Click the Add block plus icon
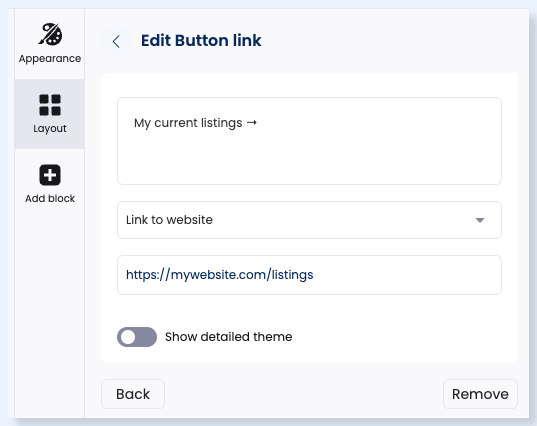This screenshot has width=537, height=426. click(x=50, y=175)
